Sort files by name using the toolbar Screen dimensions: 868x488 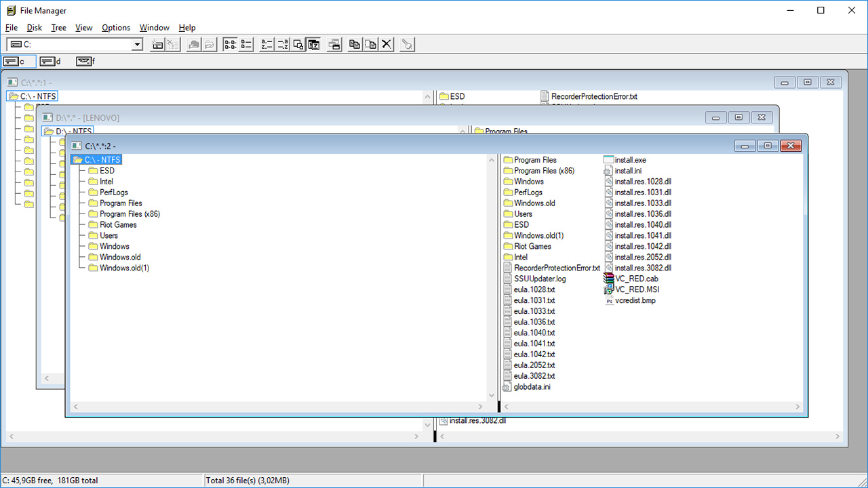[266, 44]
